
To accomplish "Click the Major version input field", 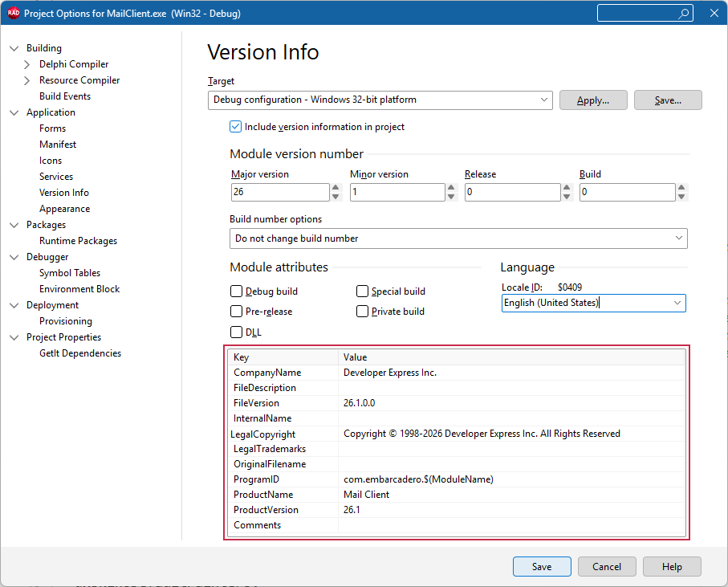I will (280, 192).
